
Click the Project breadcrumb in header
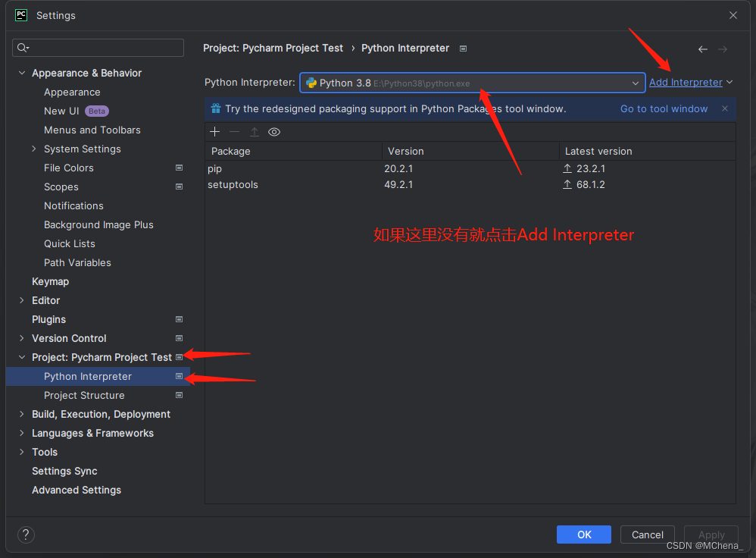pyautogui.click(x=273, y=49)
